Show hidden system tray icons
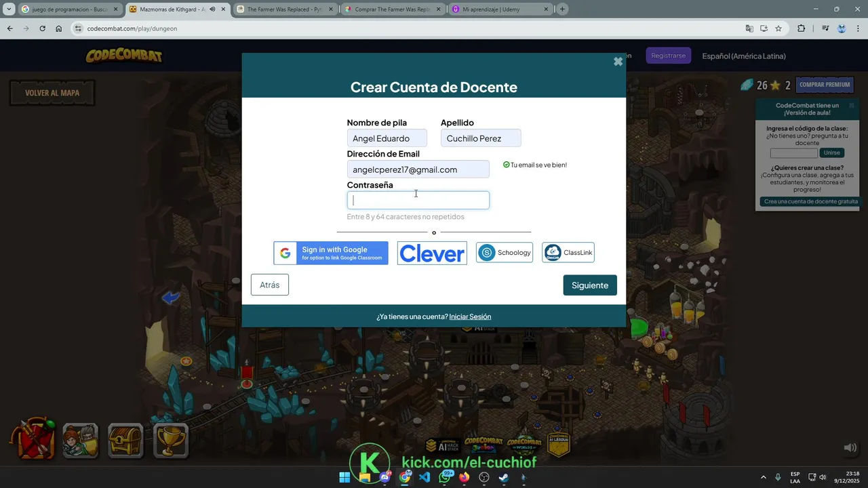The image size is (868, 488). [764, 477]
